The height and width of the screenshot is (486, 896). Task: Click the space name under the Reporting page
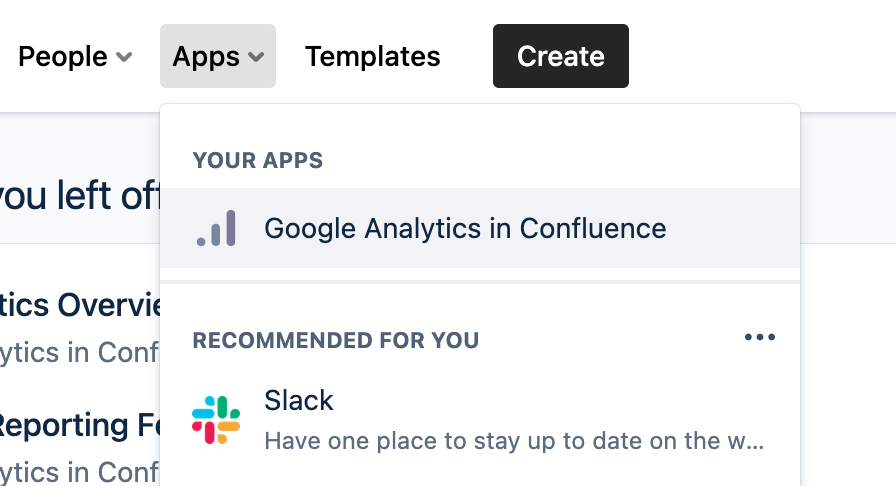coord(80,470)
